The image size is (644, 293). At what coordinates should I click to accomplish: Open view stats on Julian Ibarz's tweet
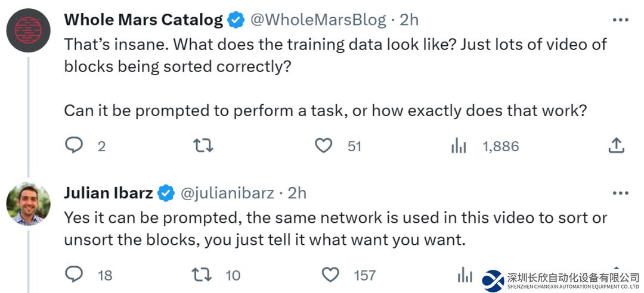click(465, 275)
